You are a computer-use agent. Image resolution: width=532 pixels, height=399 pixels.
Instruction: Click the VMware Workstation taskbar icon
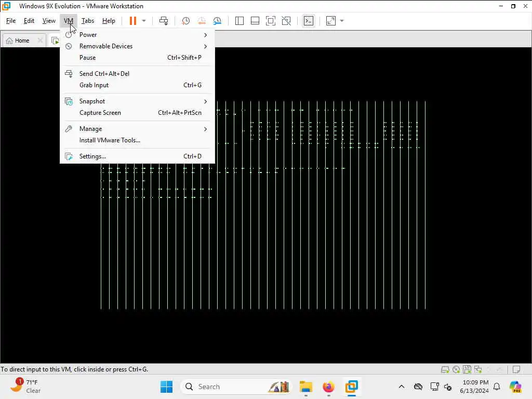tap(352, 387)
